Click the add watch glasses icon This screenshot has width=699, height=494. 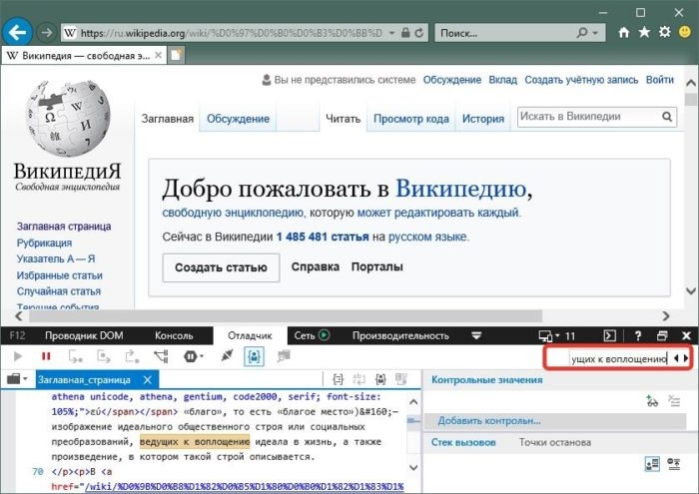tap(652, 401)
